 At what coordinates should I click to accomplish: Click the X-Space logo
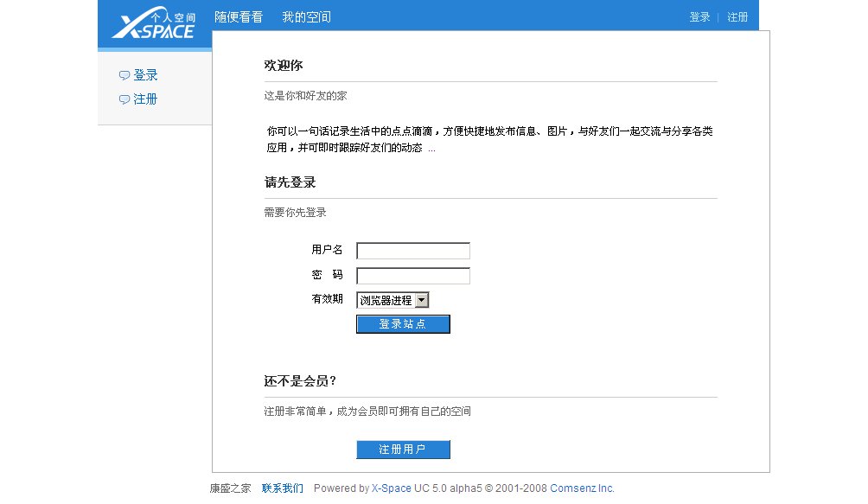[x=153, y=23]
